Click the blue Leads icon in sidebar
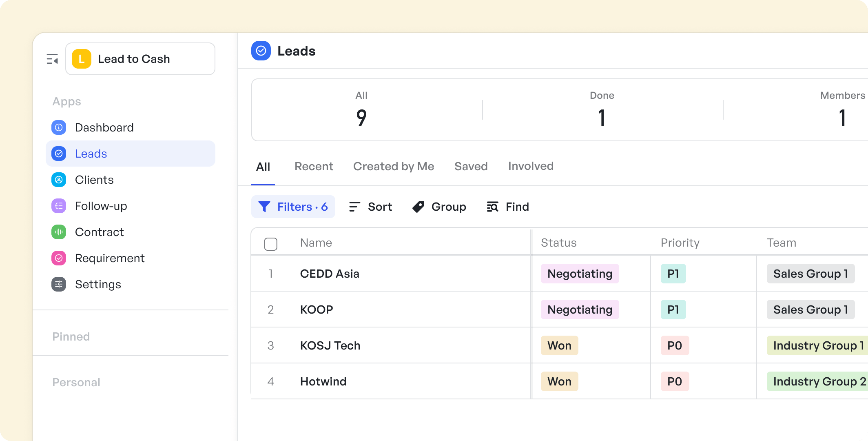 click(x=59, y=154)
